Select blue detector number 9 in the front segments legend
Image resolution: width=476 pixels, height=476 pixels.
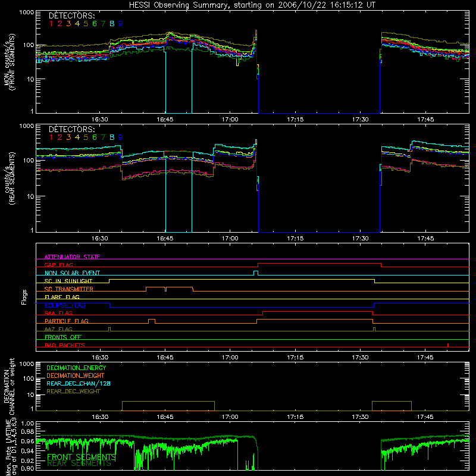pyautogui.click(x=121, y=24)
